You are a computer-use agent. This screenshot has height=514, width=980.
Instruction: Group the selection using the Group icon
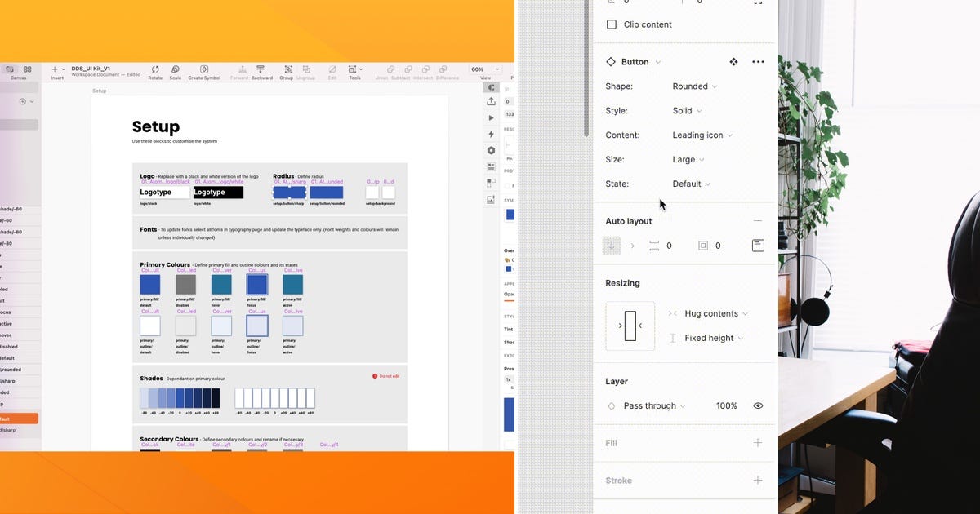(x=287, y=71)
